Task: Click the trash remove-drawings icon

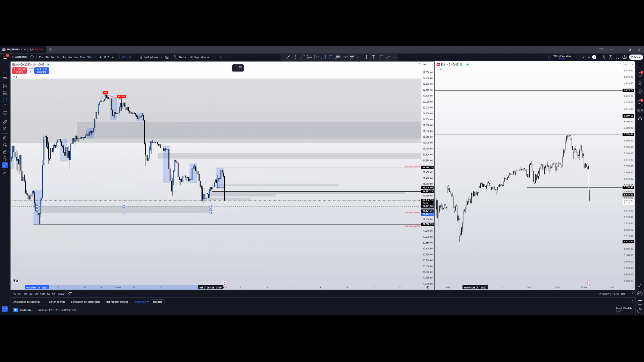Action: pos(5,174)
